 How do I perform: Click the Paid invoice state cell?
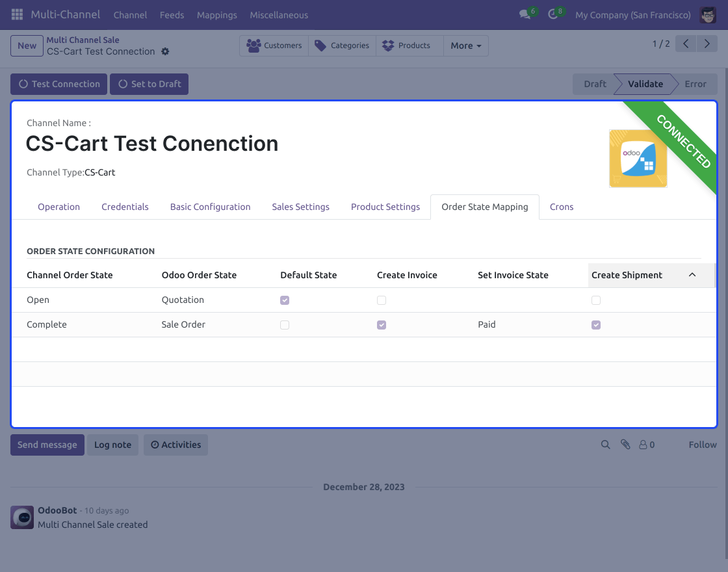click(487, 324)
